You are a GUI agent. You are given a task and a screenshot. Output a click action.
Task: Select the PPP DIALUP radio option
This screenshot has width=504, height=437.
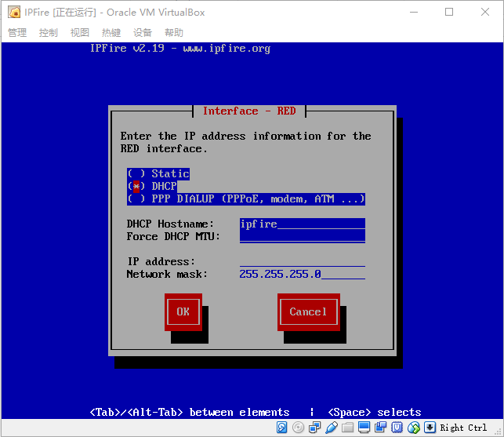[x=246, y=198]
